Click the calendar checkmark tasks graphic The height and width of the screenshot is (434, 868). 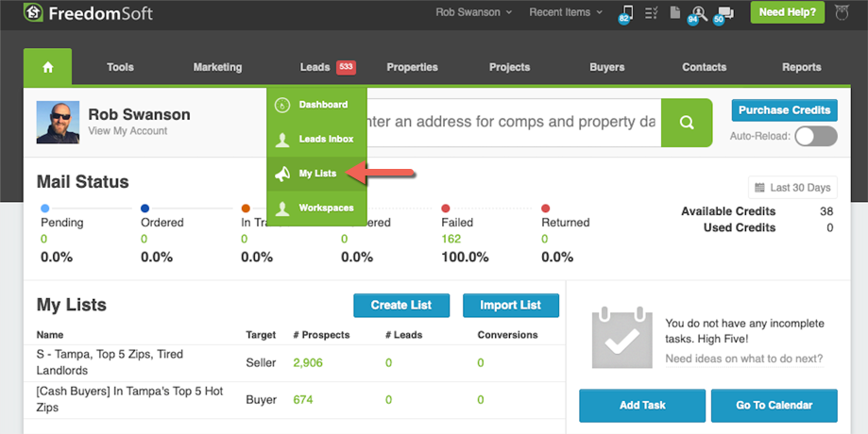tap(622, 338)
